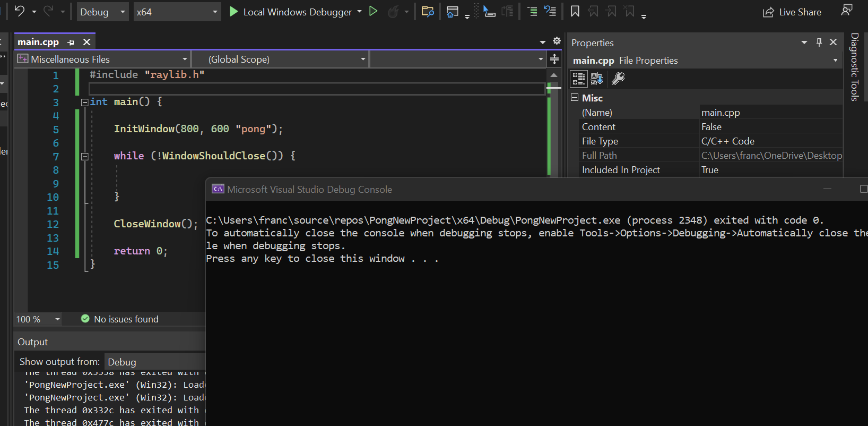Click the Debug Console window title bar
The image size is (868, 426).
point(536,190)
